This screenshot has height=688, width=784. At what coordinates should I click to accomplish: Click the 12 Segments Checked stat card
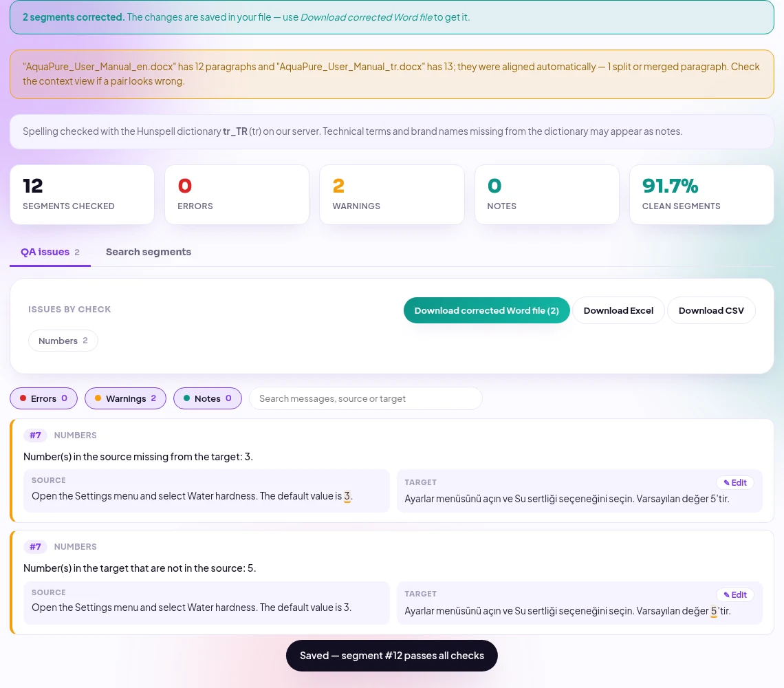82,195
